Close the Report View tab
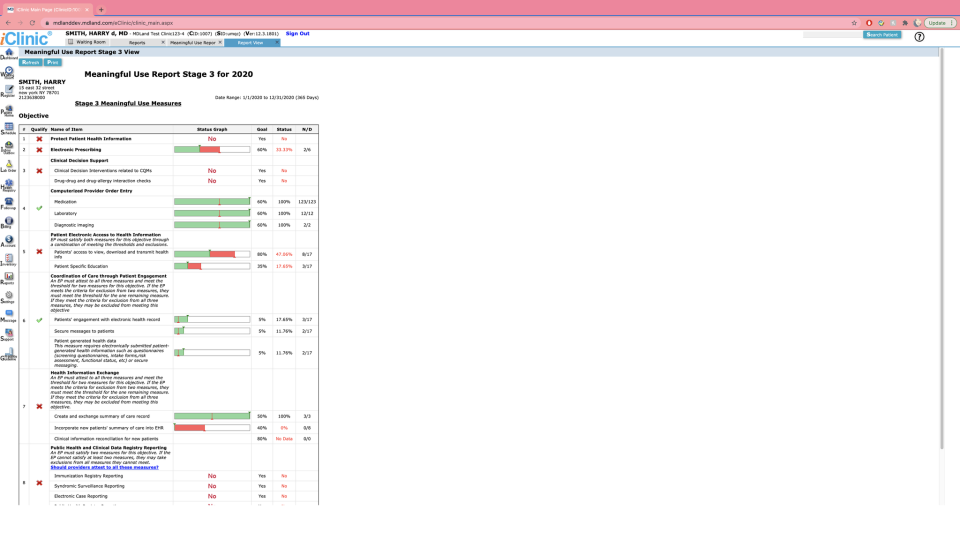The width and height of the screenshot is (960, 540). click(x=277, y=42)
